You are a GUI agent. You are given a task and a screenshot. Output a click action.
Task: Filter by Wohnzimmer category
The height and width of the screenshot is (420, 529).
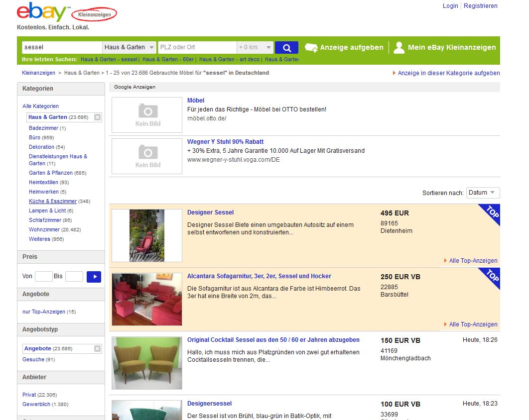(44, 229)
